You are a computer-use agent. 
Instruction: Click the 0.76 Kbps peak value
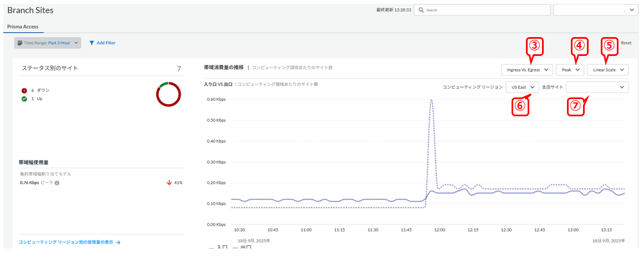tap(29, 183)
